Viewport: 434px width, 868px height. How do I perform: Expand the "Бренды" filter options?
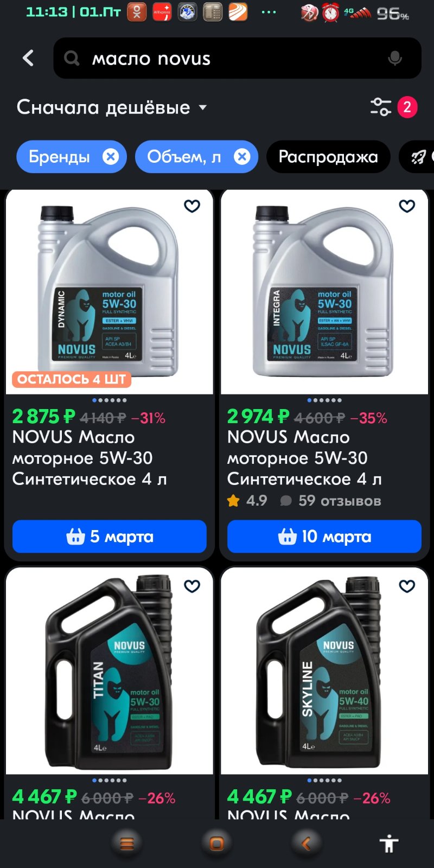(59, 157)
